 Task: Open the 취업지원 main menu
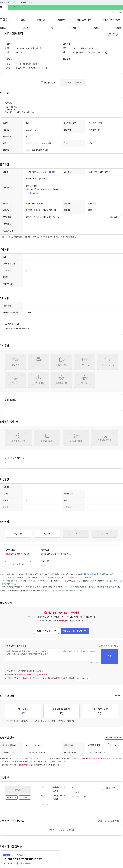point(41,20)
